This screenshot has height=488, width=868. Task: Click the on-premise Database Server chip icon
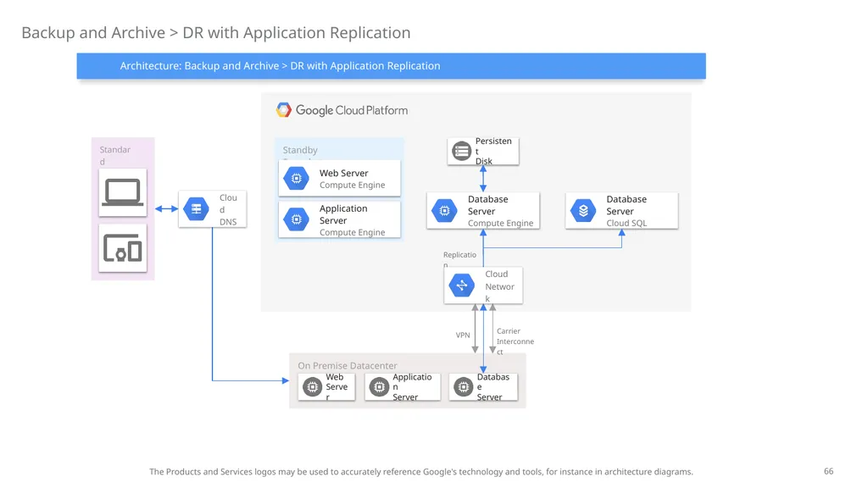coord(463,386)
